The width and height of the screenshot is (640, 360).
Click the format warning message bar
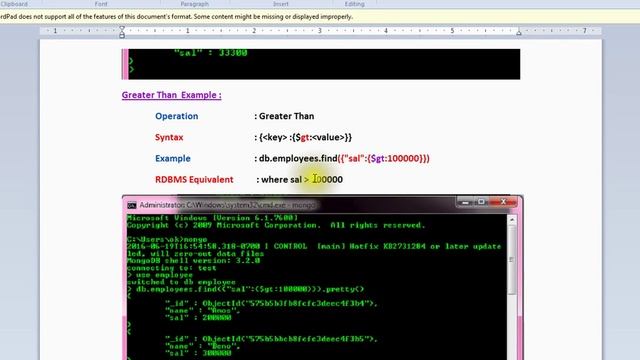click(x=320, y=17)
